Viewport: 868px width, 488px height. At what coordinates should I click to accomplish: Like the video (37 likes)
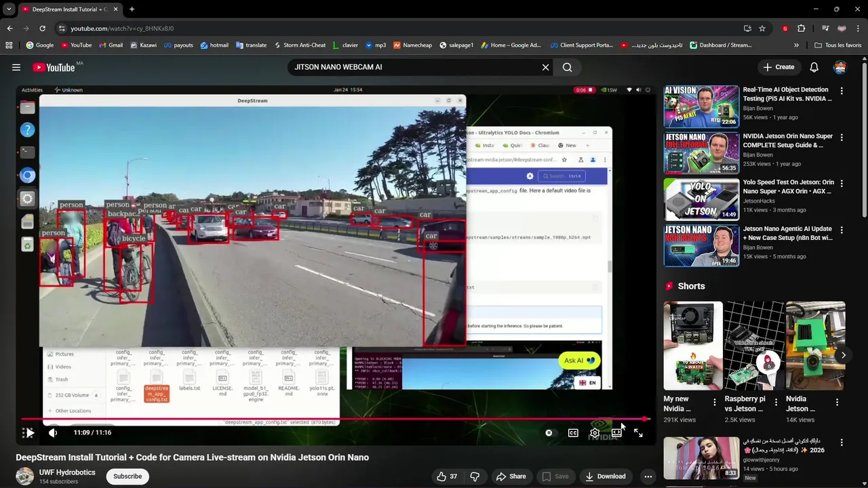(447, 476)
